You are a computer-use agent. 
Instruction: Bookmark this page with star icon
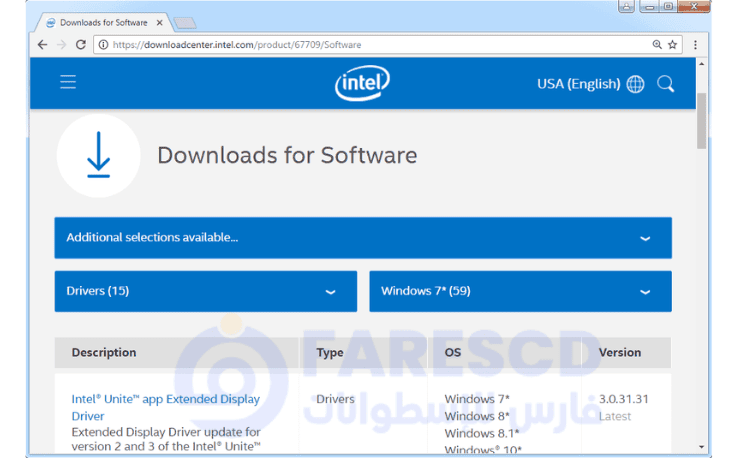tap(672, 45)
